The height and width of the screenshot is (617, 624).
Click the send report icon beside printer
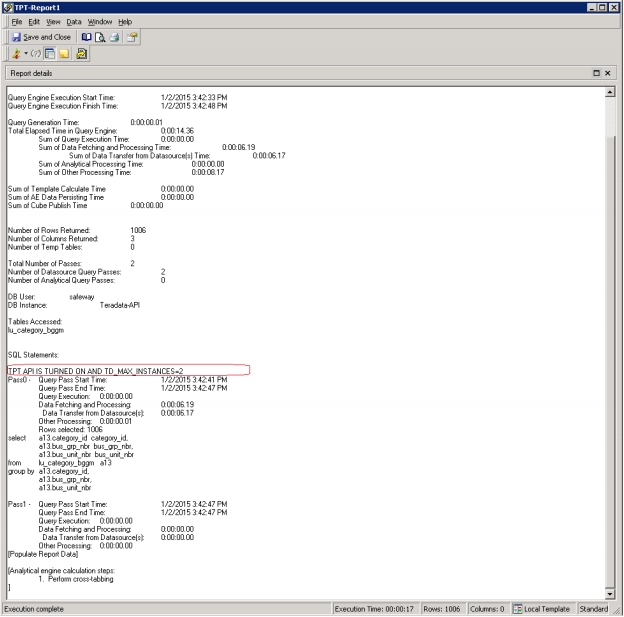[x=132, y=37]
